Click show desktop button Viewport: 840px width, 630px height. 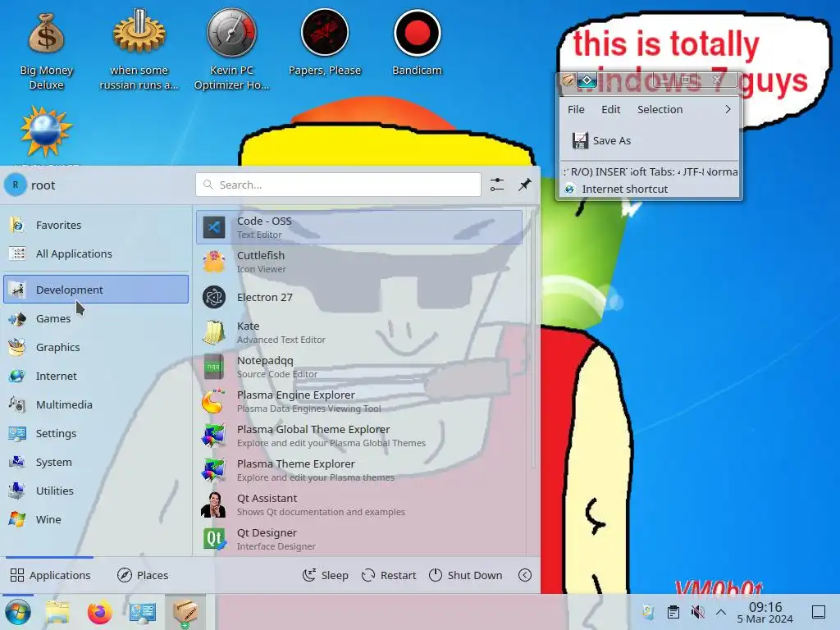[x=819, y=612]
